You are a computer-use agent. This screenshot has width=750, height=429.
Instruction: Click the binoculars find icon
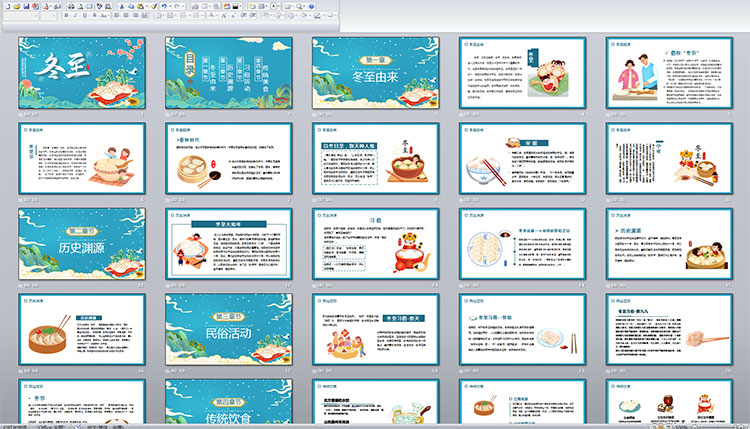pyautogui.click(x=71, y=6)
